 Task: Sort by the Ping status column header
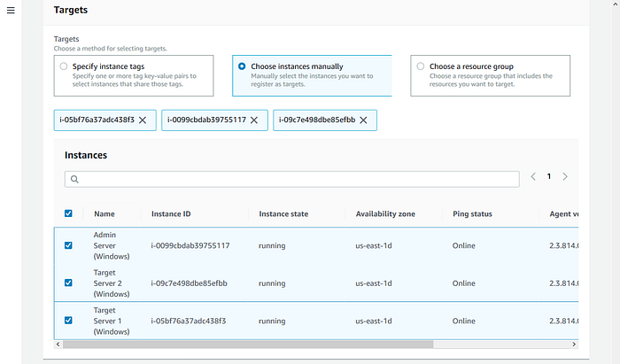[x=472, y=213]
